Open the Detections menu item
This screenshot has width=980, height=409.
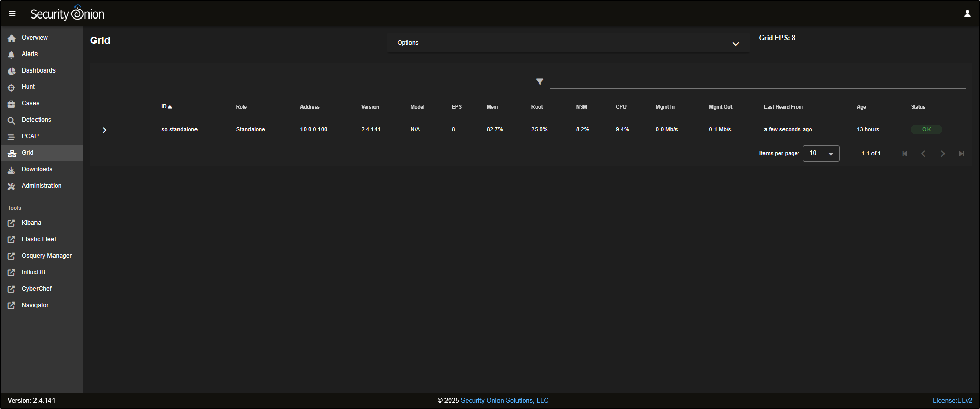[x=36, y=120]
